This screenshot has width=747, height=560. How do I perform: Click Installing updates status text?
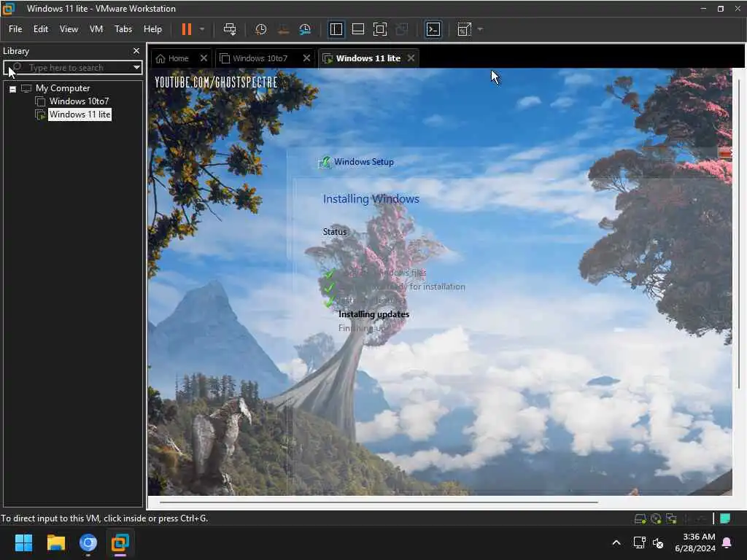pos(373,314)
